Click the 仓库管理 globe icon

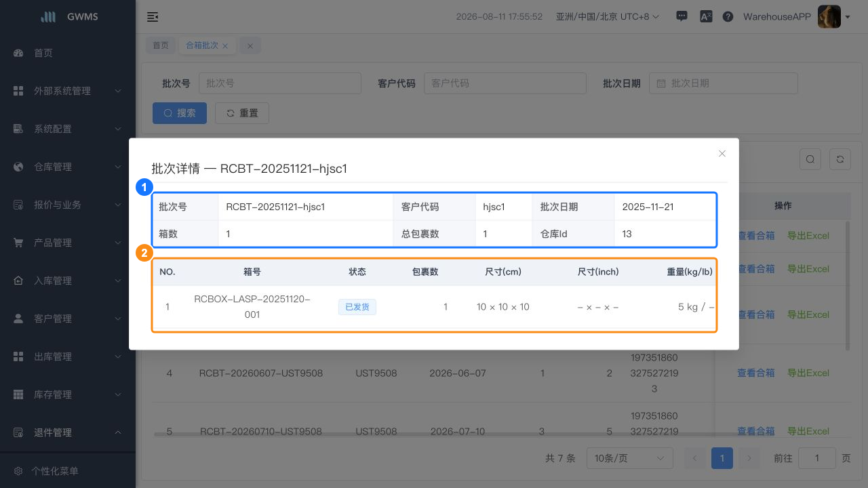pos(19,167)
